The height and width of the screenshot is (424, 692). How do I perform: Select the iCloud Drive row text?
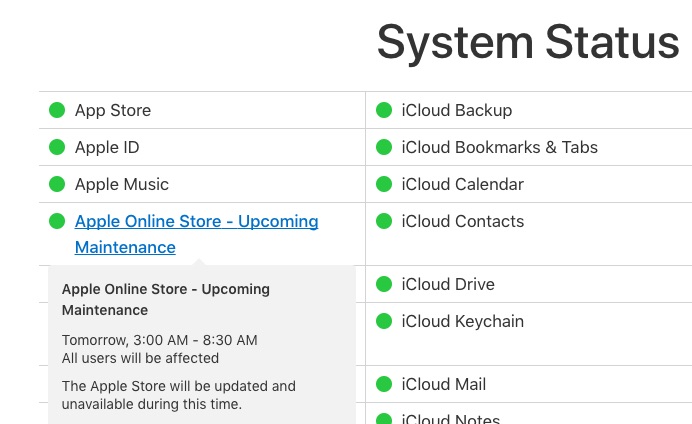click(448, 285)
